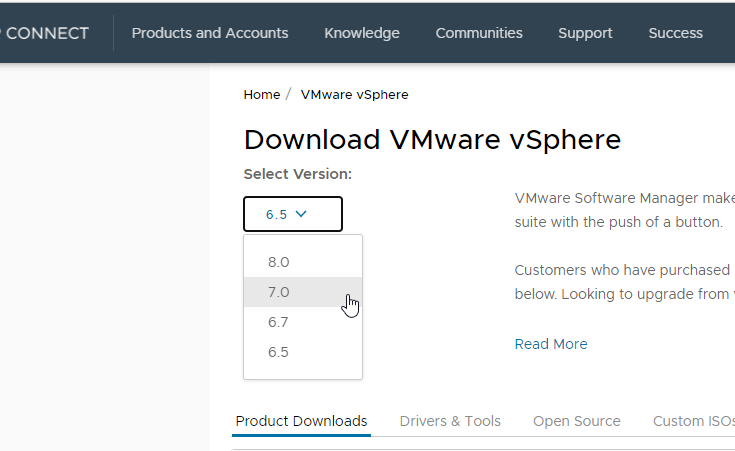Click the Download VMware vSphere heading

[432, 140]
